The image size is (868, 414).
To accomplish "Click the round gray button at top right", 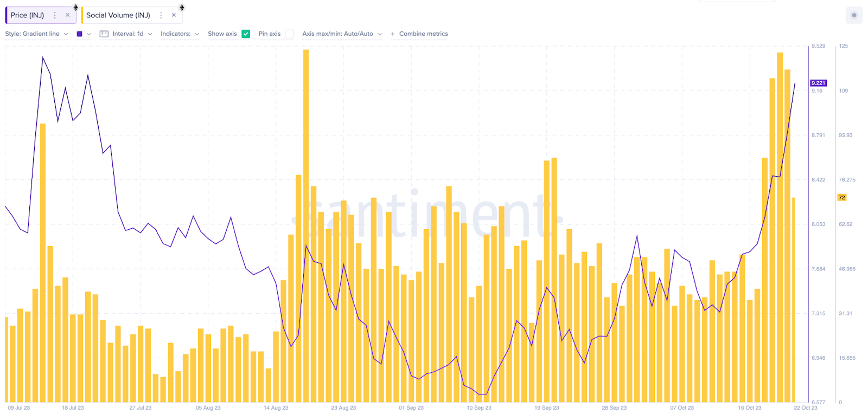I will click(x=854, y=15).
